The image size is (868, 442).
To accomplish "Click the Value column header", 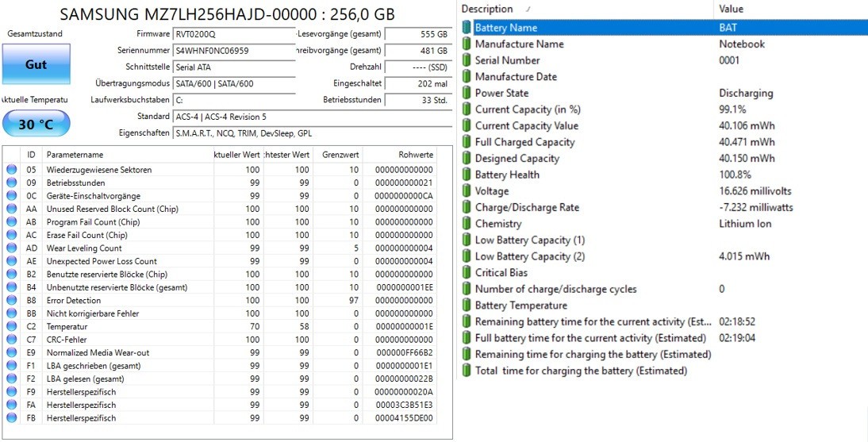I will (x=790, y=9).
